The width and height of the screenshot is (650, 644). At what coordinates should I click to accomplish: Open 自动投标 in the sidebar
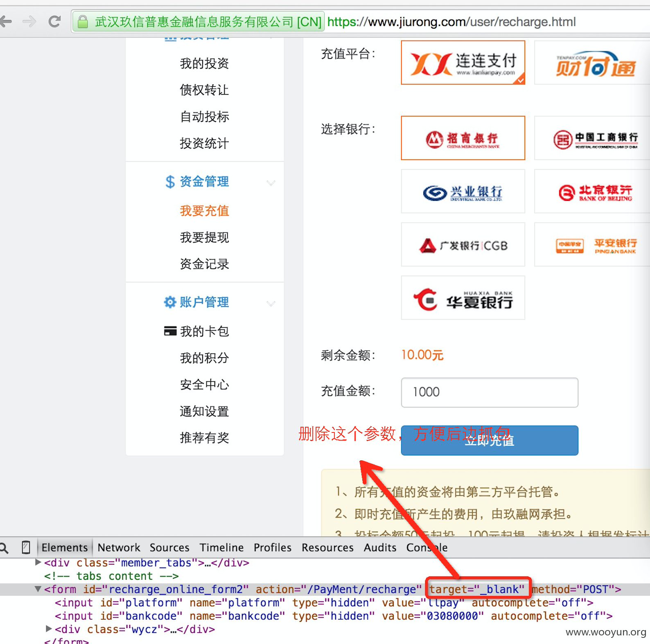click(204, 117)
